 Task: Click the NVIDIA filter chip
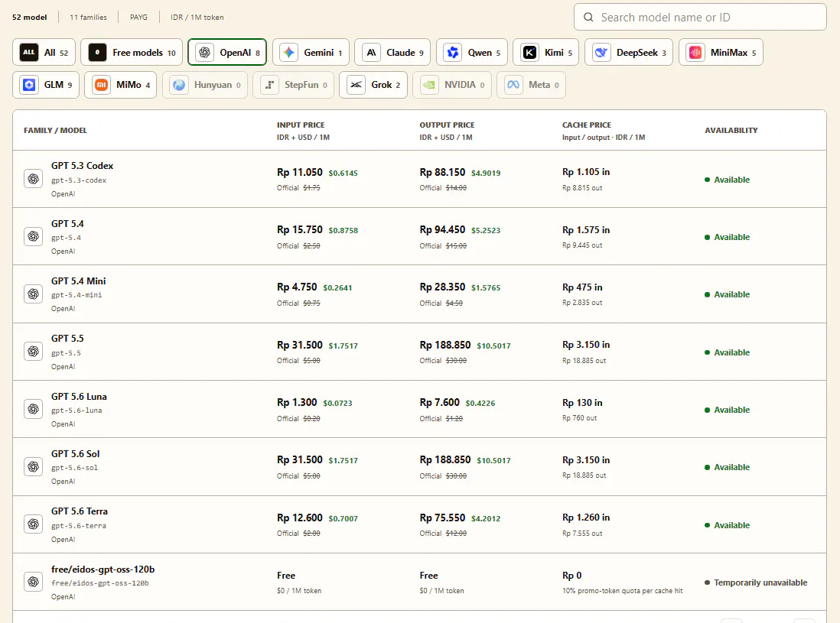[x=452, y=85]
